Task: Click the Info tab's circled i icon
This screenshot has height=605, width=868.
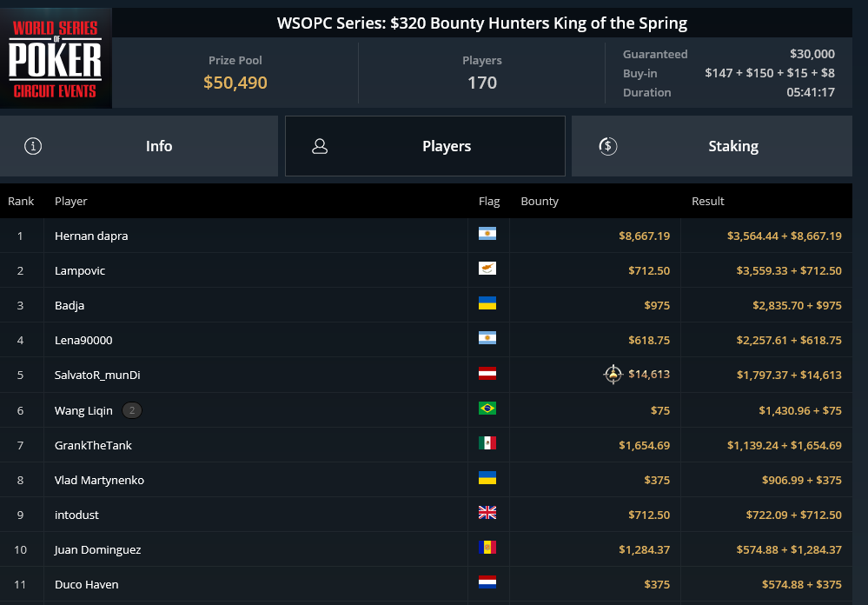Action: tap(33, 146)
